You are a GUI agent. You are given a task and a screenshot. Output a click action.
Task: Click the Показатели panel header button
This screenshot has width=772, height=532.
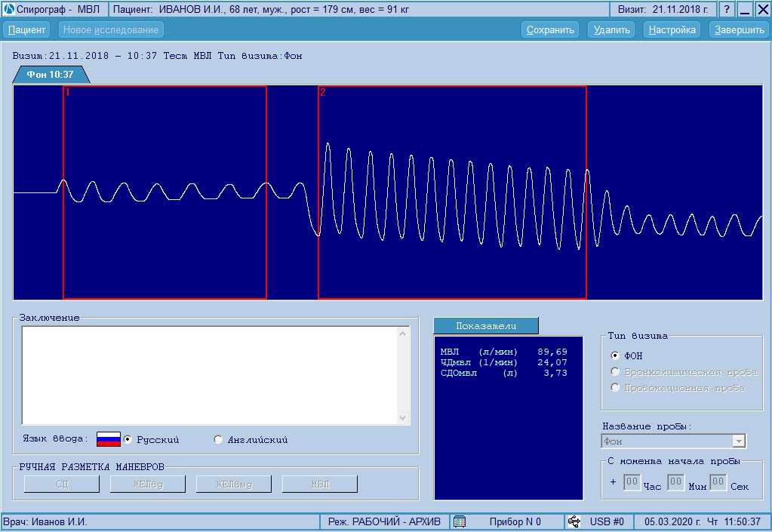[486, 325]
